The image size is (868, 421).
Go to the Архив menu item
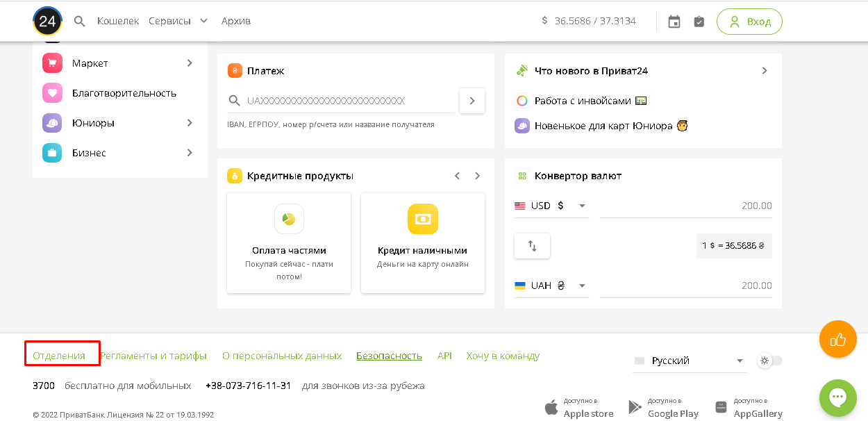click(236, 21)
